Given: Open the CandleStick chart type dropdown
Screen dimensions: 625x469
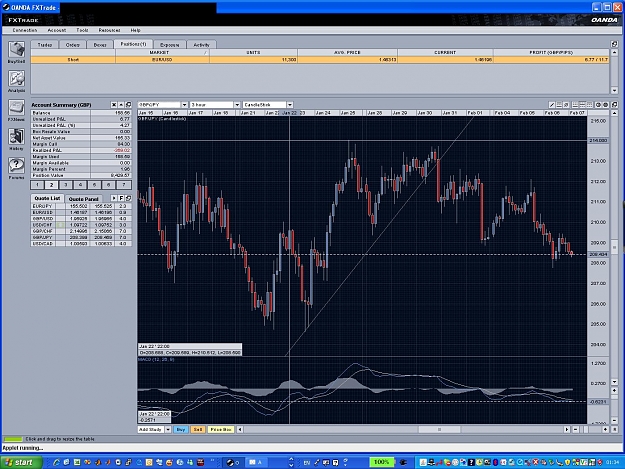Looking at the screenshot, I should (x=290, y=105).
